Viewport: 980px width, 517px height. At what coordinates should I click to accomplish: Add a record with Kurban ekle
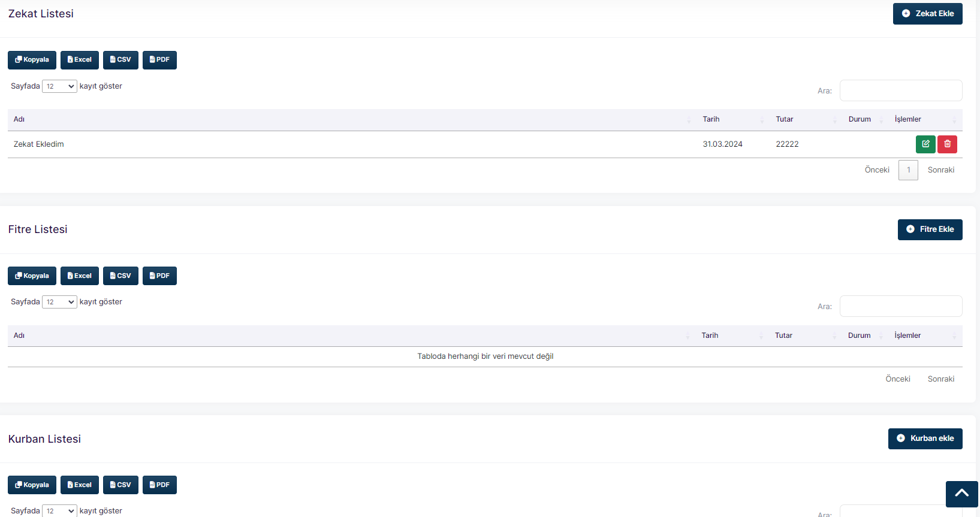[925, 439]
